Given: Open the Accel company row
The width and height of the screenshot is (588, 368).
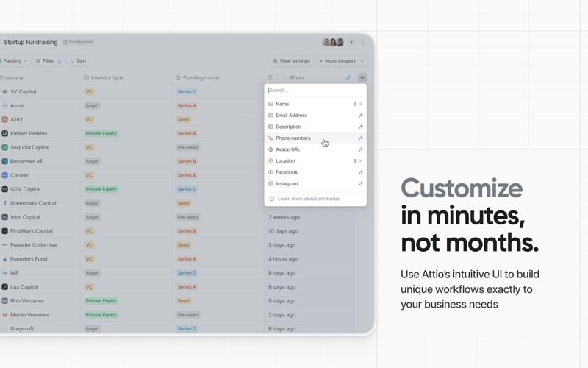Looking at the screenshot, I should [17, 105].
